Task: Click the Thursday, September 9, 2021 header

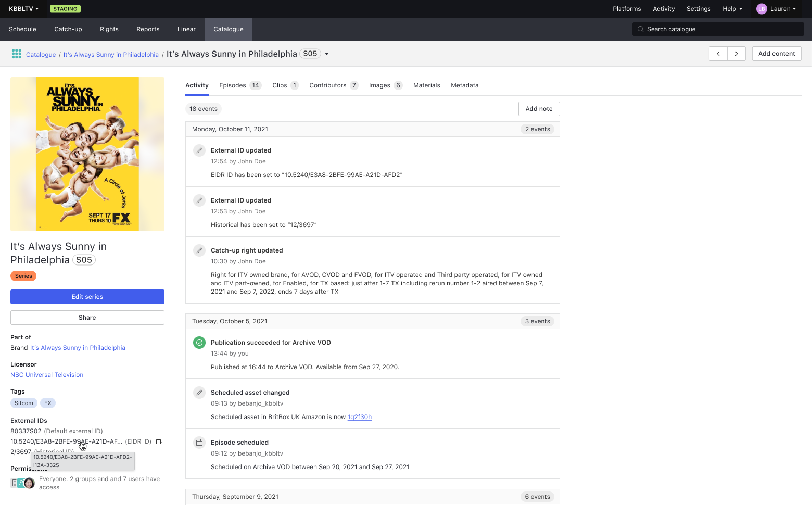Action: tap(373, 497)
